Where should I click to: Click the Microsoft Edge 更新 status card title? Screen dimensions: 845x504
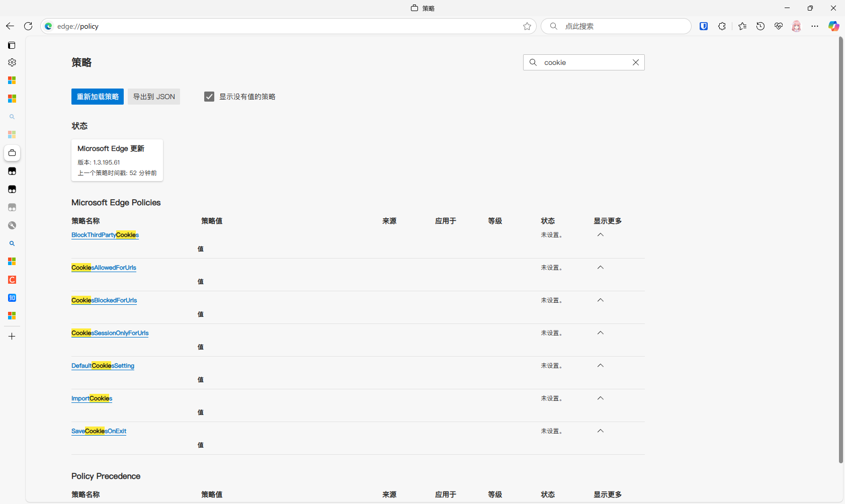[x=111, y=148]
